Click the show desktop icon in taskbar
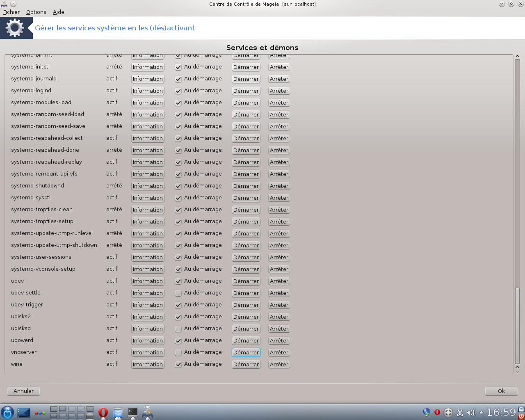The width and height of the screenshot is (525, 420). (x=24, y=413)
